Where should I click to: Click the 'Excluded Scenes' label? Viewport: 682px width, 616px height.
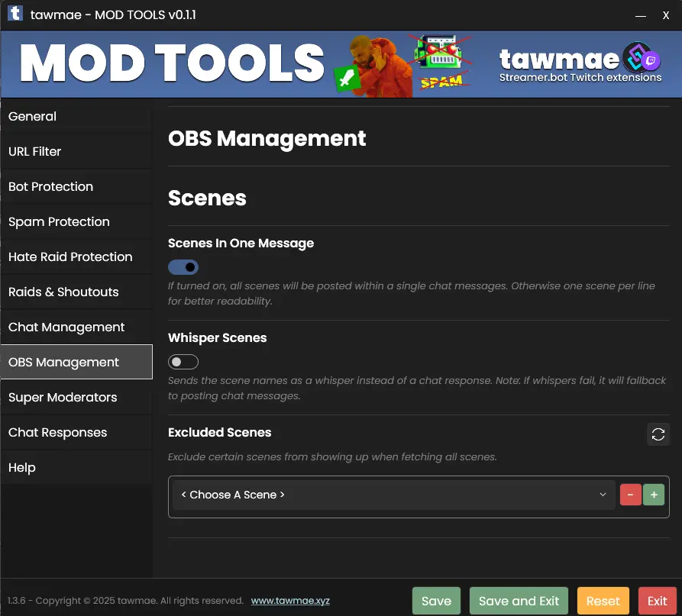(220, 432)
